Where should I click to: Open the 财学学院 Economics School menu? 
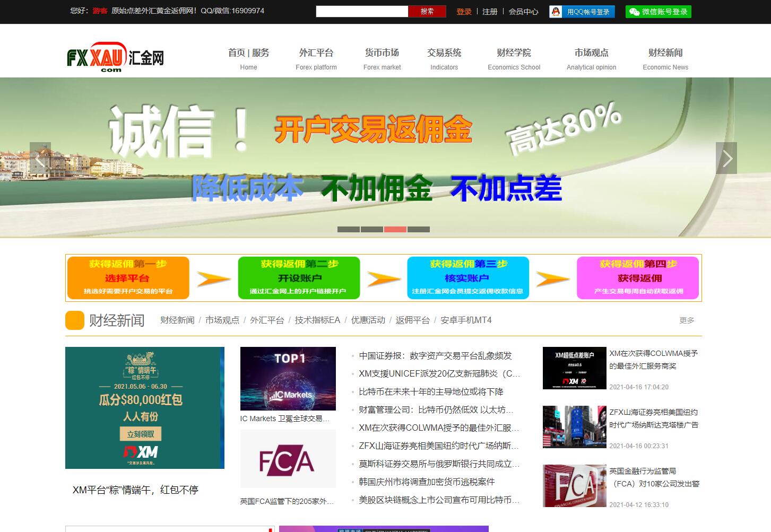coord(514,58)
